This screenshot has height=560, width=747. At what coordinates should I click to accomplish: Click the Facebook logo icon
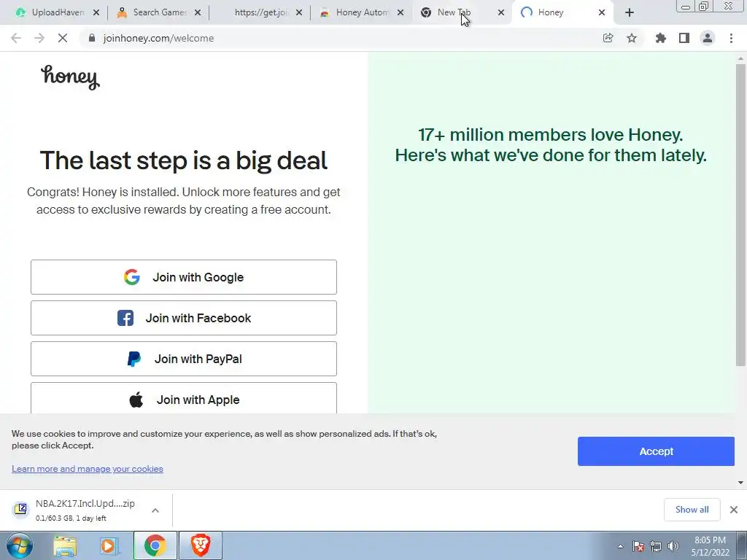point(125,318)
